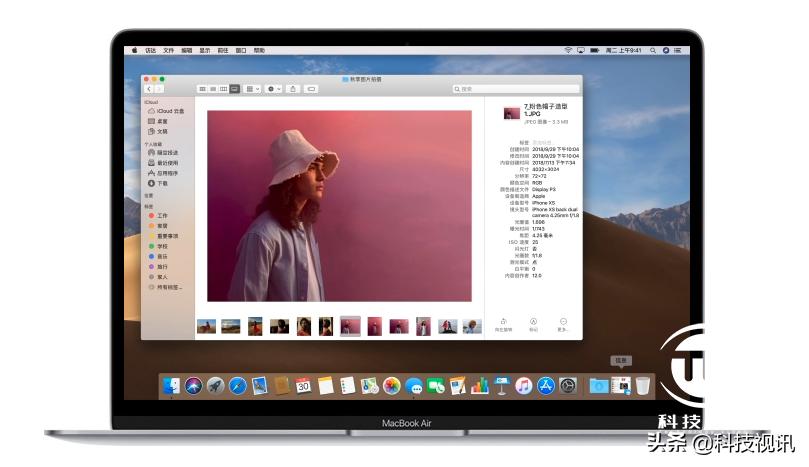Viewport: 809px width, 467px height.
Task: Click the Edit Tags toolbar button
Action: [x=311, y=89]
